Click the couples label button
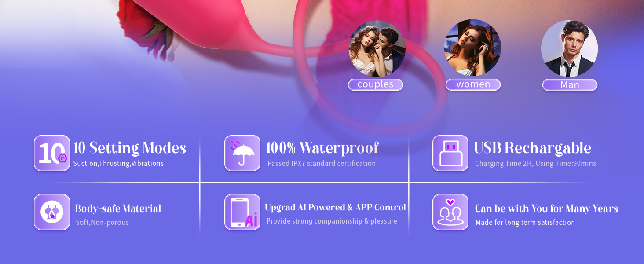The image size is (644, 264). point(376,85)
